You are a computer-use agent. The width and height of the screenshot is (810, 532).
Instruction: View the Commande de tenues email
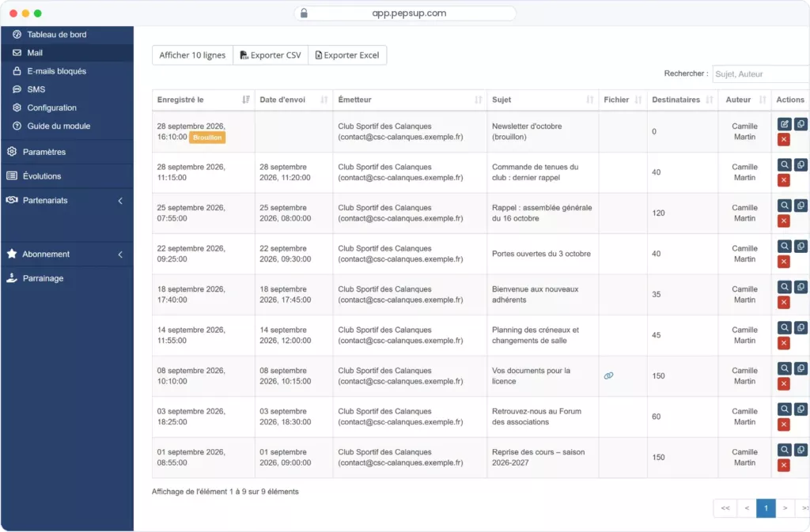[x=784, y=164]
